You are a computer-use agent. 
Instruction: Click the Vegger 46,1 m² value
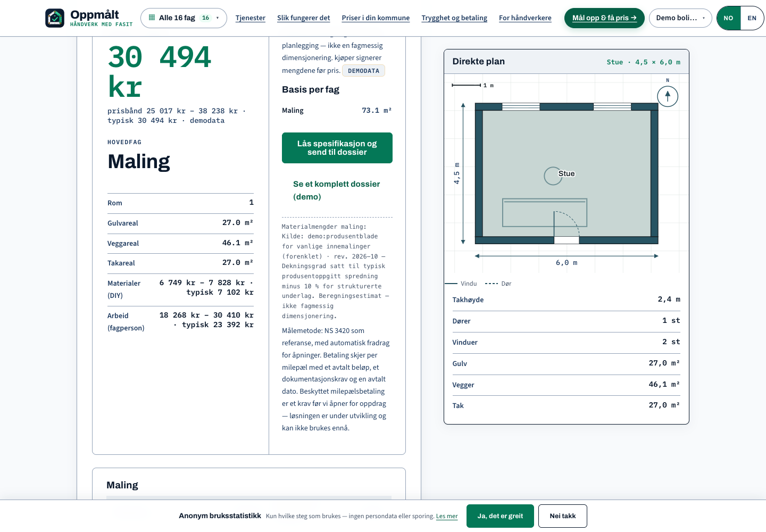(664, 385)
